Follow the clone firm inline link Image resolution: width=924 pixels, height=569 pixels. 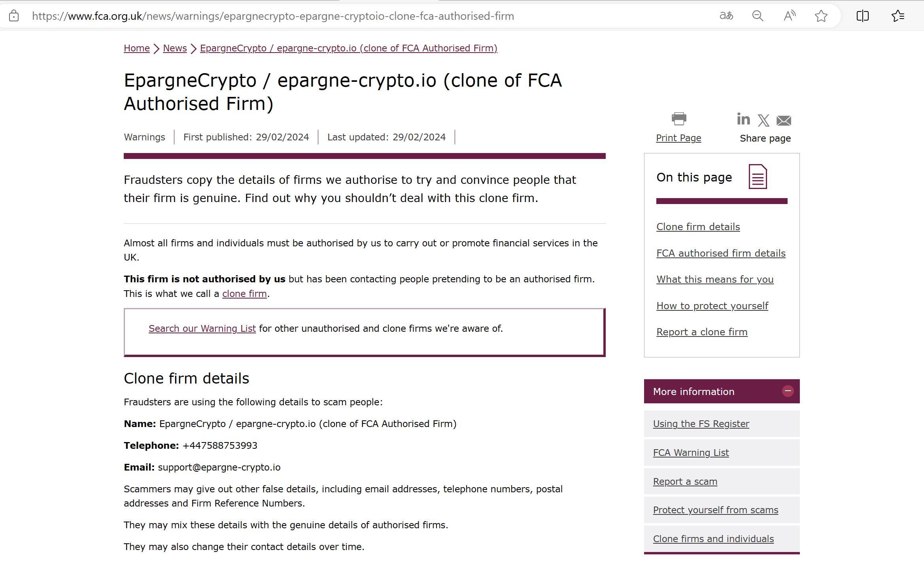point(244,294)
